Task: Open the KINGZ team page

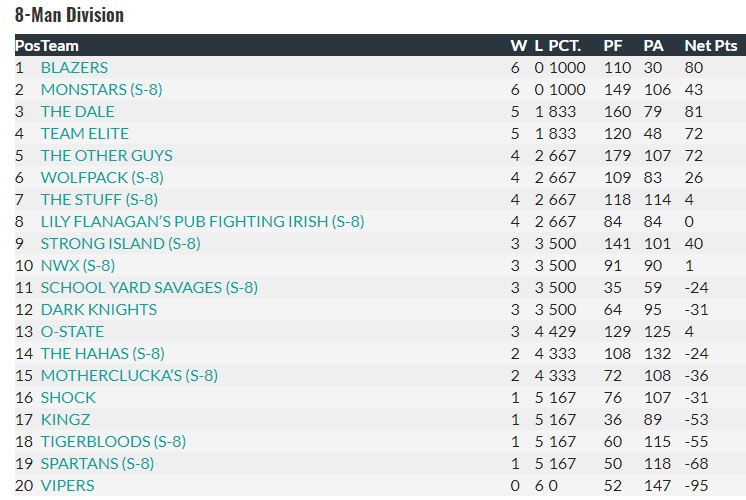Action: point(65,419)
